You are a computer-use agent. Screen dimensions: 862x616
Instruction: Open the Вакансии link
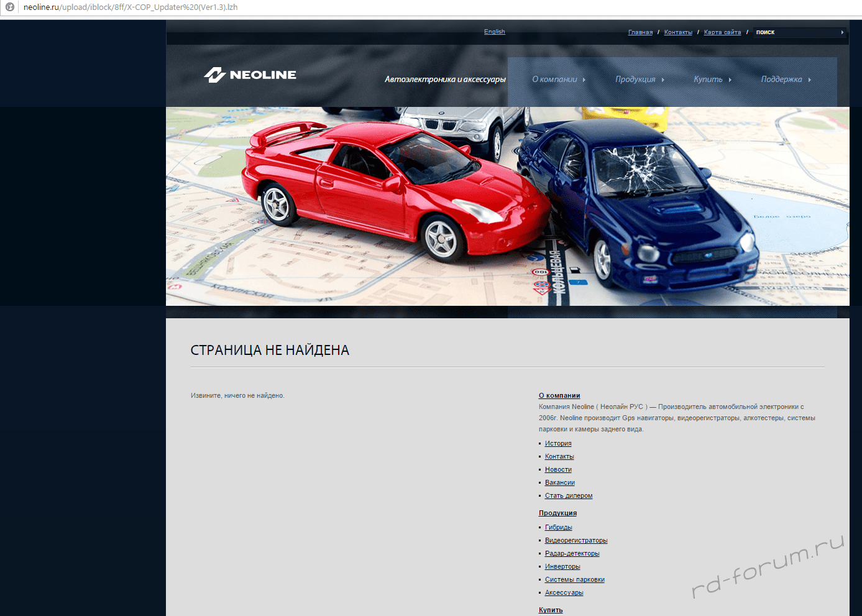(559, 483)
